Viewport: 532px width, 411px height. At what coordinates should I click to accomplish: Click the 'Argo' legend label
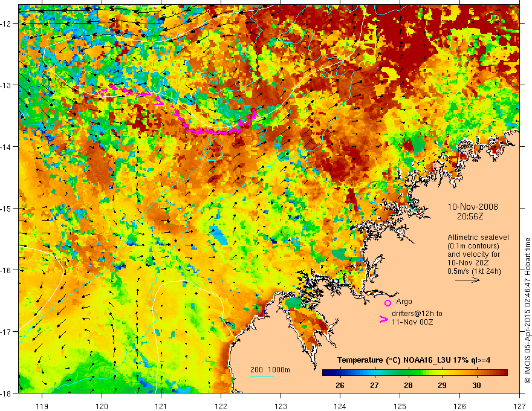(404, 302)
